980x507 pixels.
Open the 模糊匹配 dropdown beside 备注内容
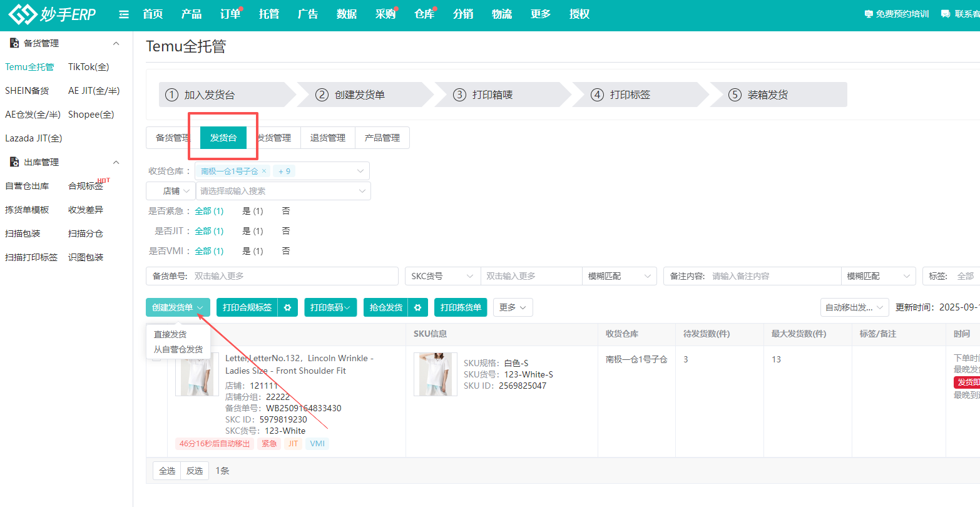(879, 276)
